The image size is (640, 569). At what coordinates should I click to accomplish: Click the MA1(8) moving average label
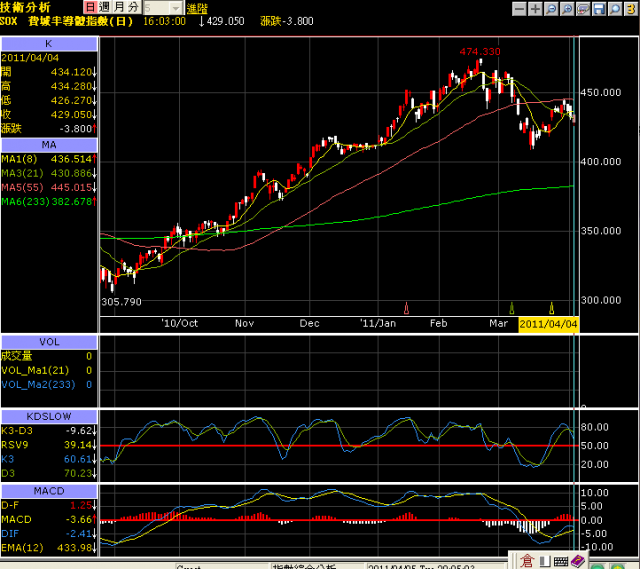coord(19,159)
